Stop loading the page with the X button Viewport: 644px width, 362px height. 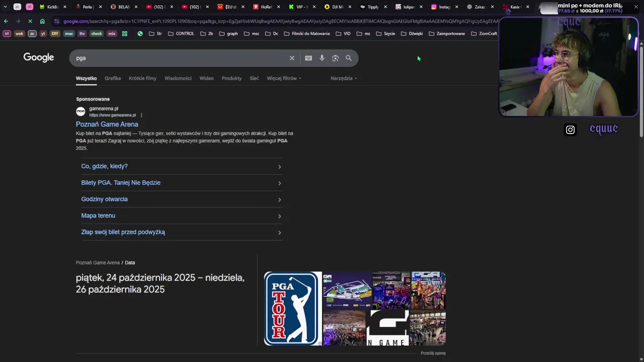coord(30,21)
